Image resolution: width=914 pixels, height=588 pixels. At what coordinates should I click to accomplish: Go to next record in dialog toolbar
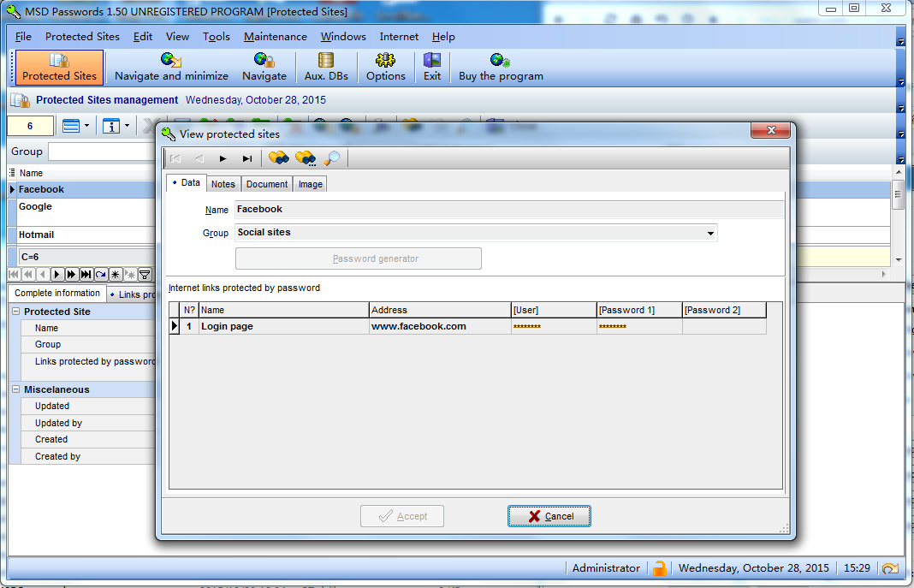pos(223,158)
